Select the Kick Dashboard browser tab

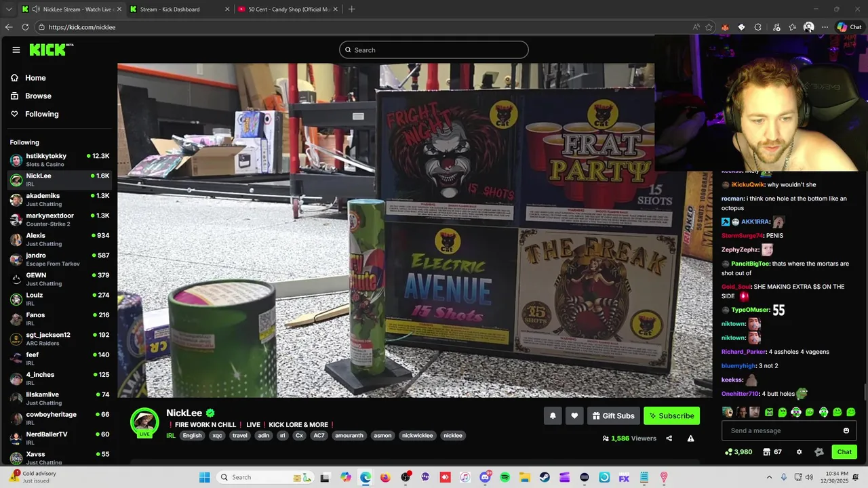[x=178, y=9]
